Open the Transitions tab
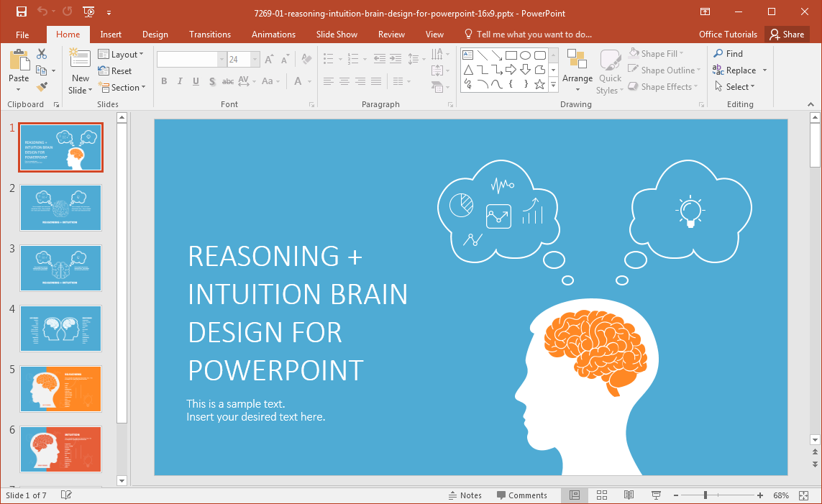 209,35
